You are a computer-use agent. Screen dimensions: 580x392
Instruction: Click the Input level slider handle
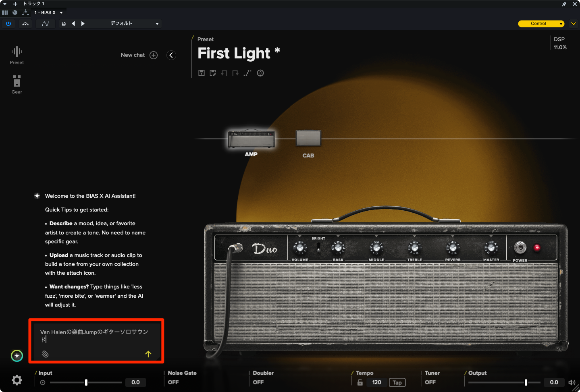(x=86, y=382)
